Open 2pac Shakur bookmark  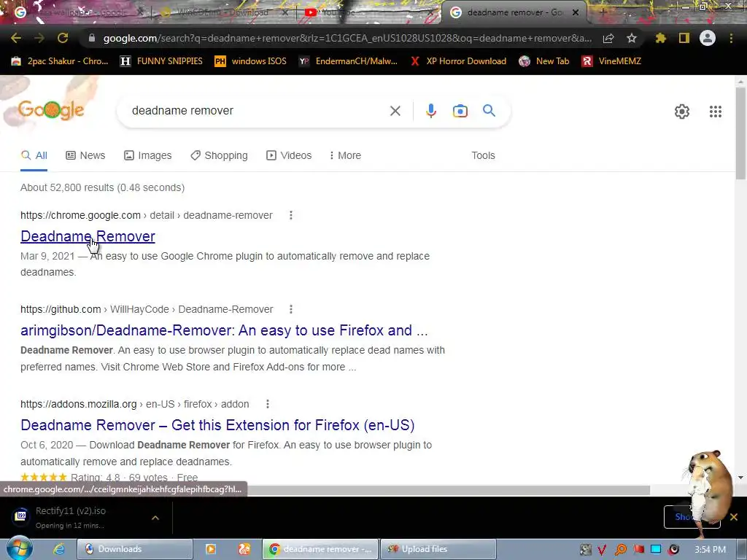pyautogui.click(x=60, y=61)
